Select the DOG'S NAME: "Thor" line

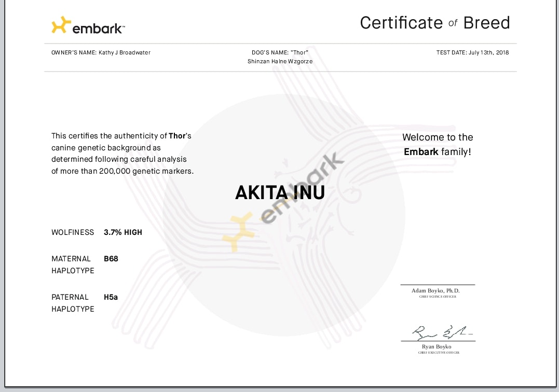point(280,52)
